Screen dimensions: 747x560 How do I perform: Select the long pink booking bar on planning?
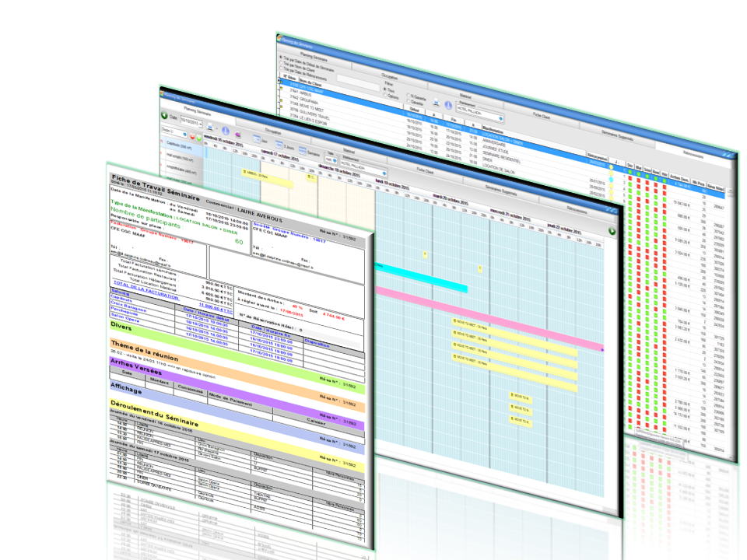click(x=489, y=319)
